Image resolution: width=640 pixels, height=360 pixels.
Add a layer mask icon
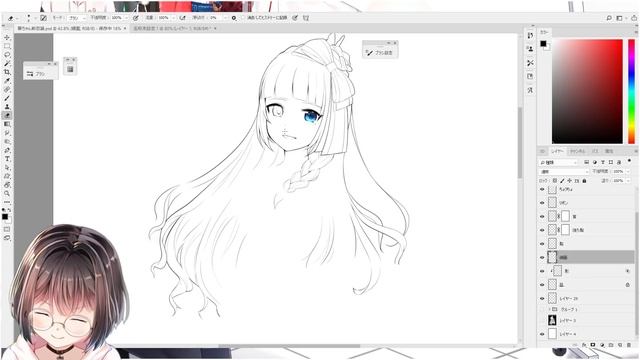point(593,345)
